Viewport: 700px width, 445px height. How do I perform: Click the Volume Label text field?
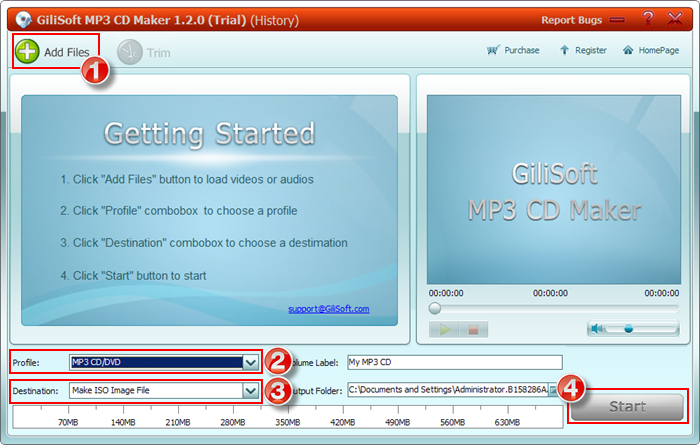click(453, 362)
